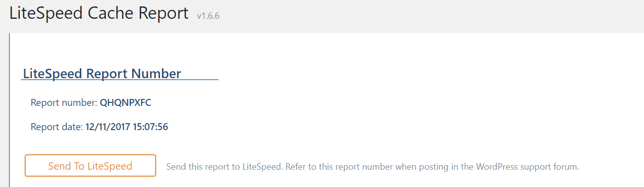This screenshot has height=187, width=644.
Task: Click the word "LiteSpeed" in the page title
Action: [47, 13]
